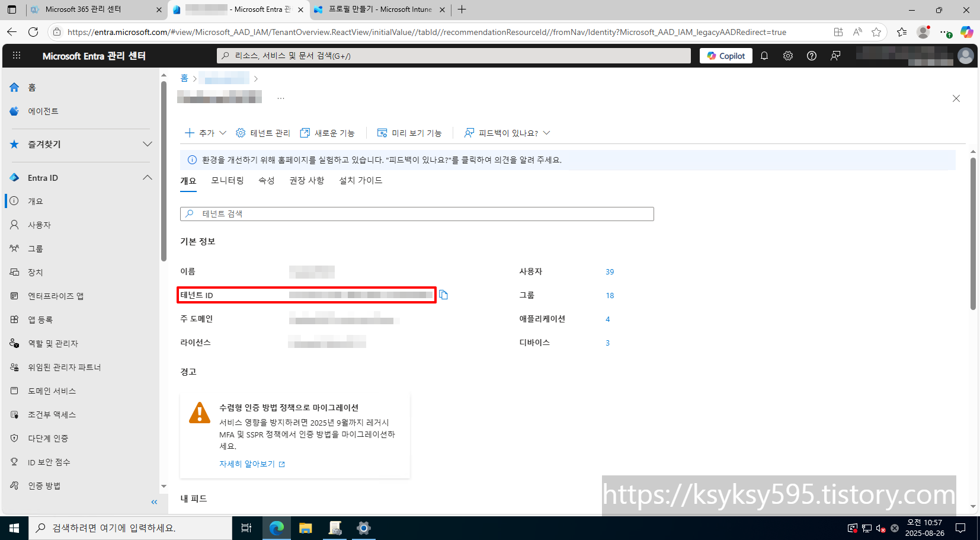Click the 테넌트 검색 search field
Image resolution: width=980 pixels, height=540 pixels.
[417, 214]
